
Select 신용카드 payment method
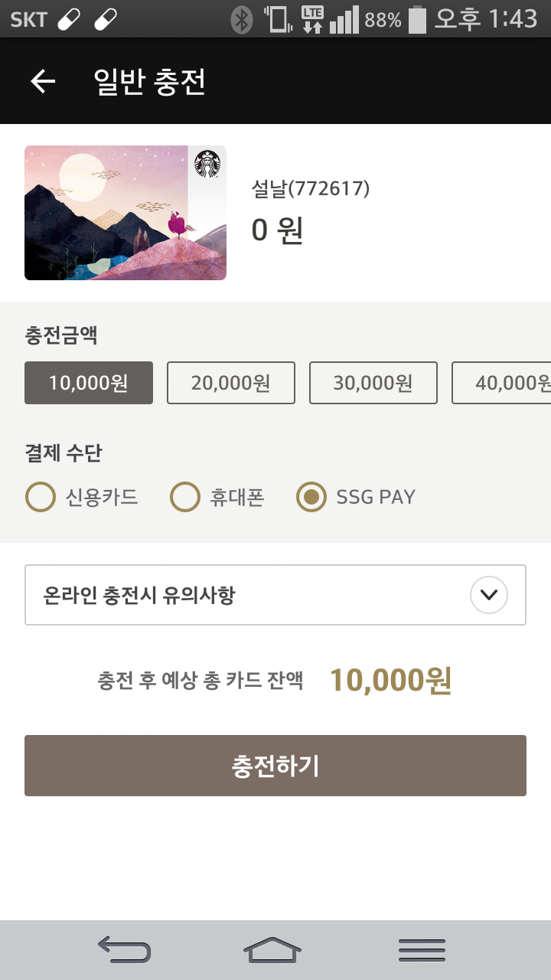(x=41, y=498)
